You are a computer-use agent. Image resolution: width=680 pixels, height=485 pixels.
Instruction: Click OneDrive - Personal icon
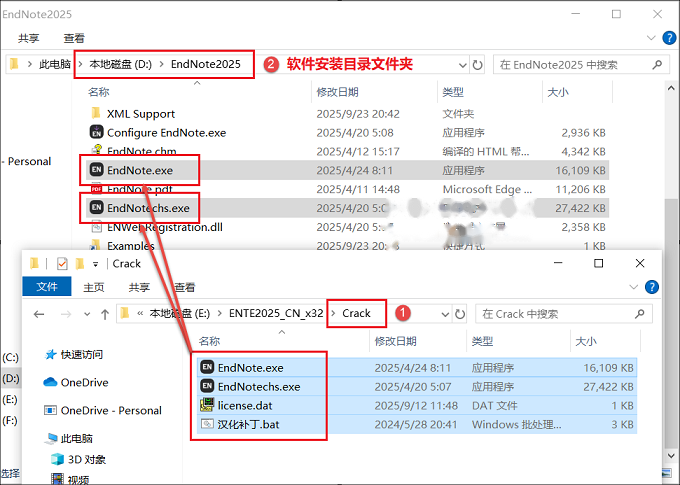[x=50, y=410]
